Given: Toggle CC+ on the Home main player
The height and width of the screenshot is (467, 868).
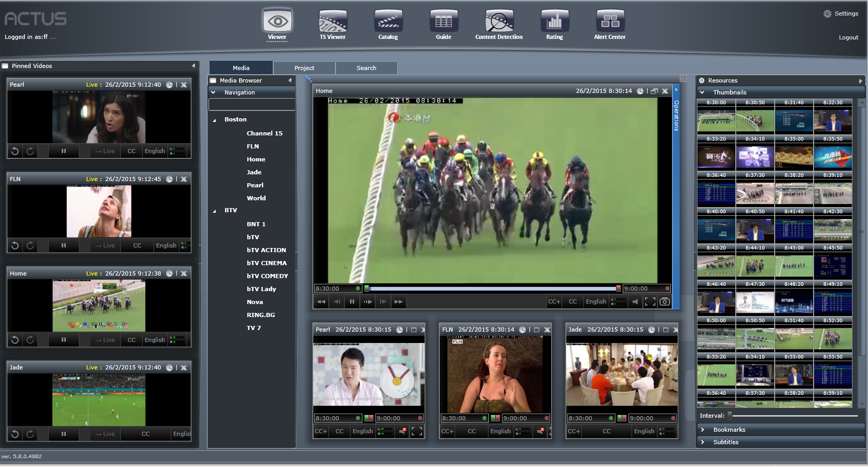Looking at the screenshot, I should coord(554,301).
